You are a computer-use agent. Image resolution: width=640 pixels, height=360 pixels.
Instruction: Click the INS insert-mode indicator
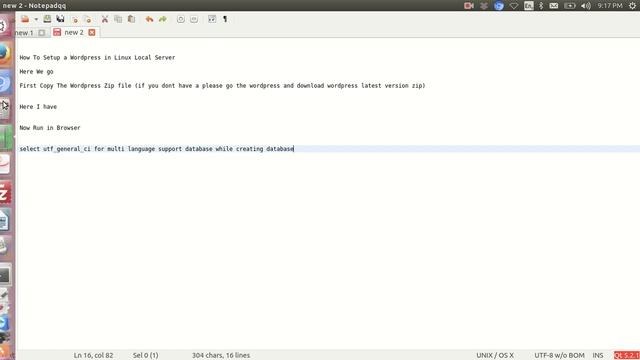[598, 355]
